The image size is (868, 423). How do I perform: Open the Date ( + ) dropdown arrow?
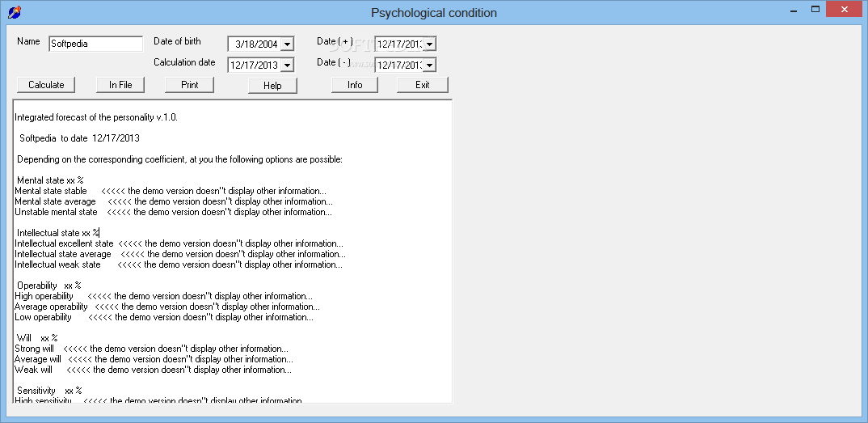(430, 44)
